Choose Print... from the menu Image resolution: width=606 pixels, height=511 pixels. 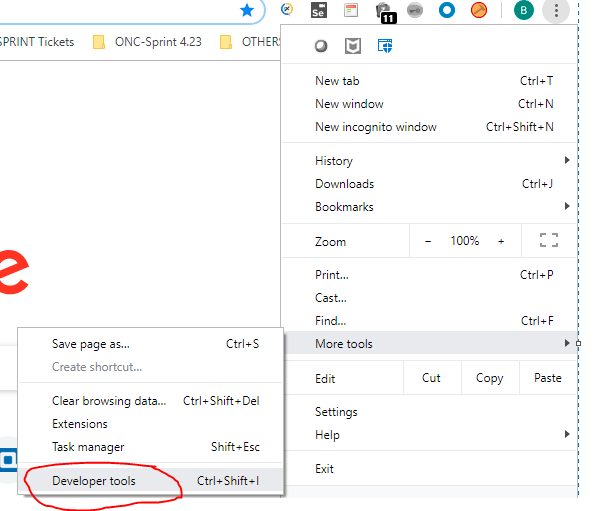click(x=430, y=275)
